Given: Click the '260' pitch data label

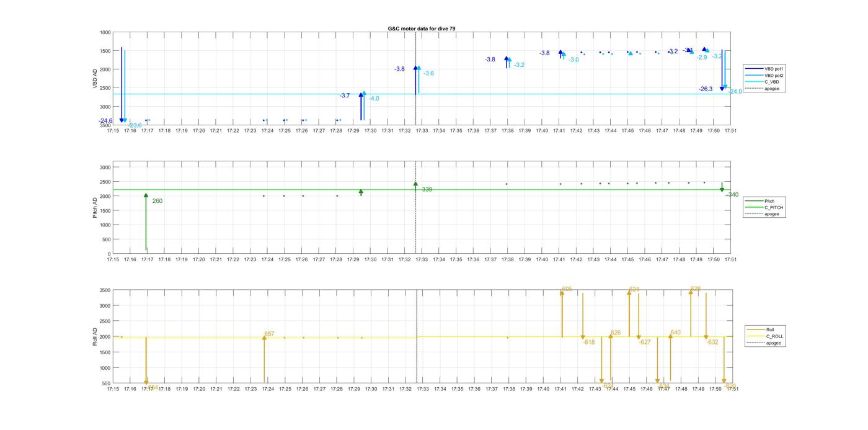Looking at the screenshot, I should pyautogui.click(x=157, y=201).
